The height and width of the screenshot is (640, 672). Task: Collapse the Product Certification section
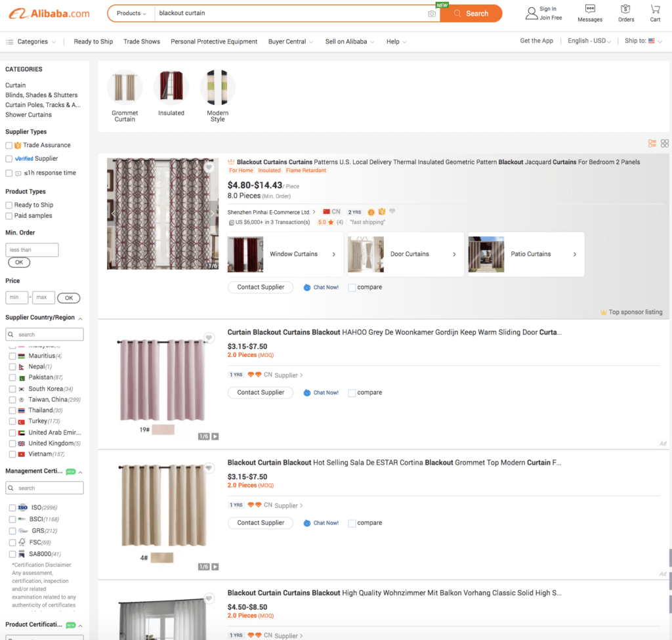(80, 625)
